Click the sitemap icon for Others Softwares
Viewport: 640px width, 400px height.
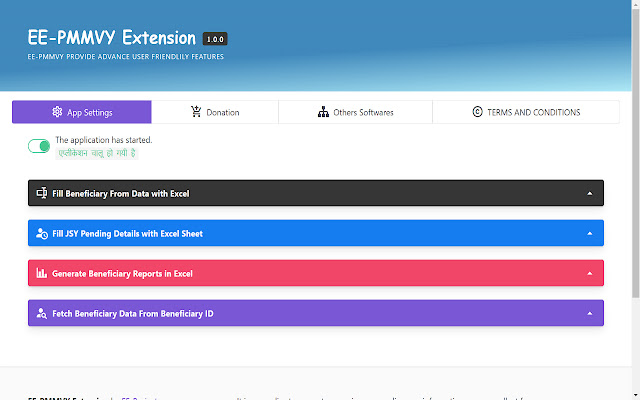(x=323, y=112)
